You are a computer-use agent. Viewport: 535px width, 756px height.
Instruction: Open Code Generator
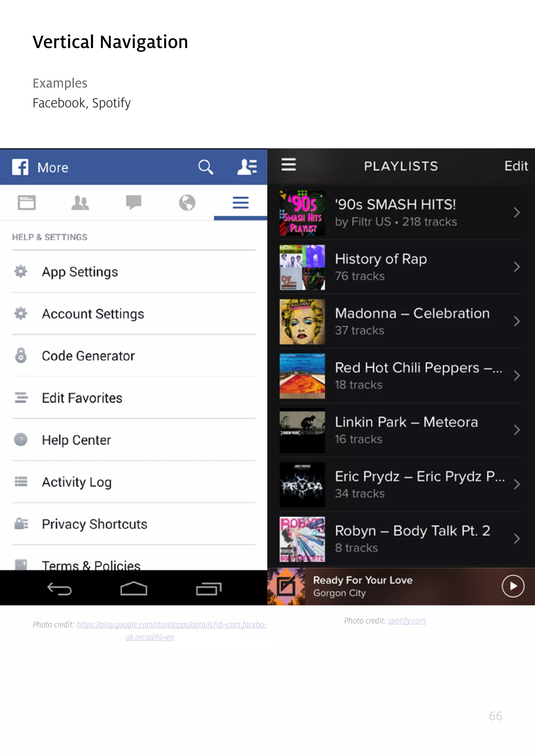[134, 356]
